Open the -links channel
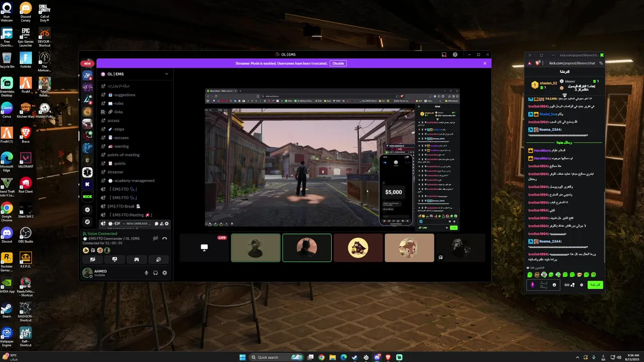Screen dimensions: 644x362 pos(135,112)
